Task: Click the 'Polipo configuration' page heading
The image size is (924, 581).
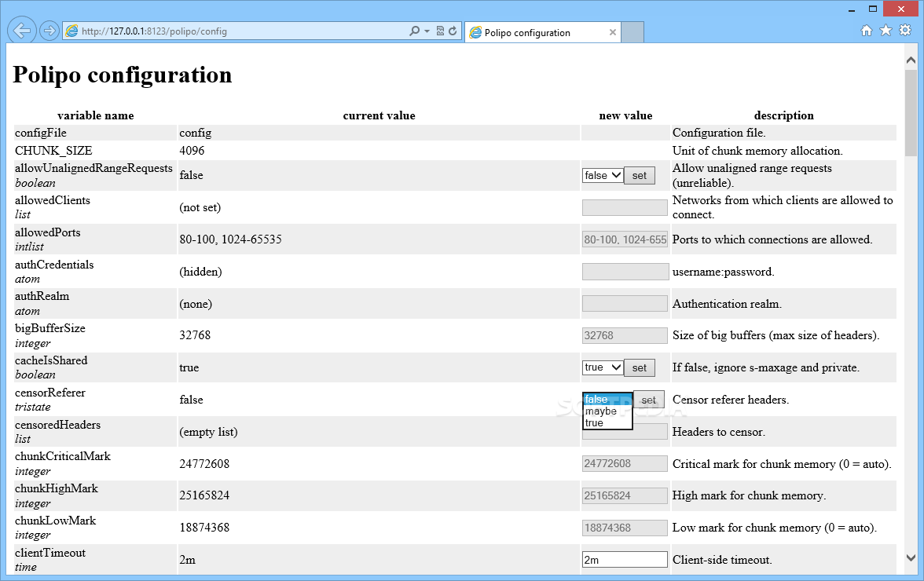Action: (123, 75)
